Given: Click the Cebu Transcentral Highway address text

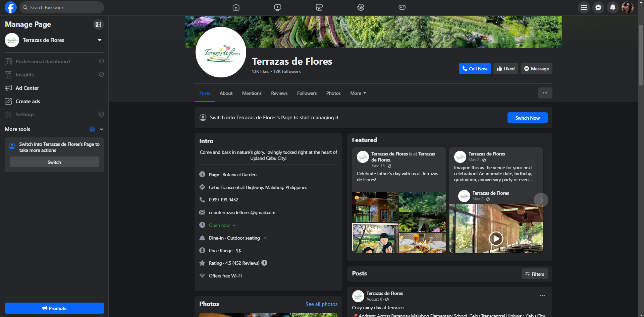Looking at the screenshot, I should [258, 187].
